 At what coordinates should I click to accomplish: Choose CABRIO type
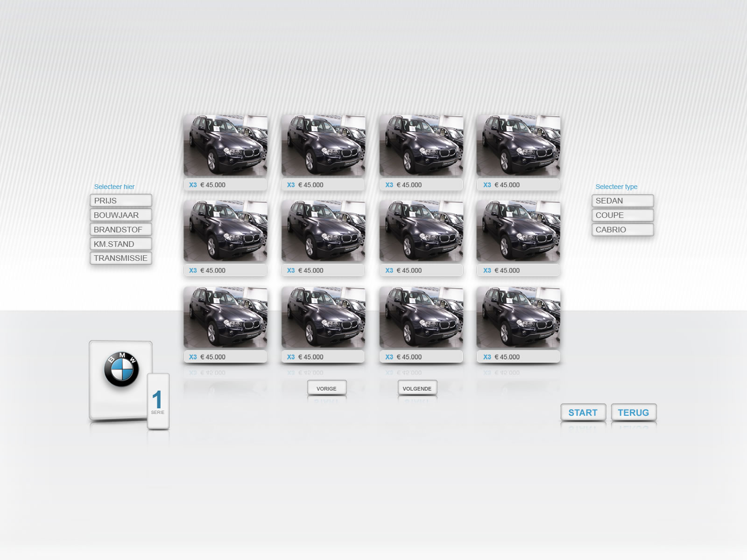(x=623, y=230)
